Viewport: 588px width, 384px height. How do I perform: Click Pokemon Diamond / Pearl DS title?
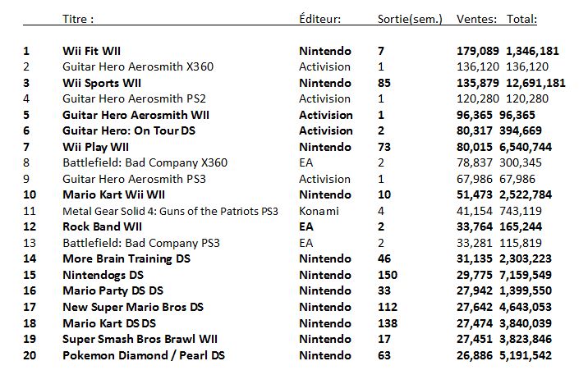pos(144,355)
